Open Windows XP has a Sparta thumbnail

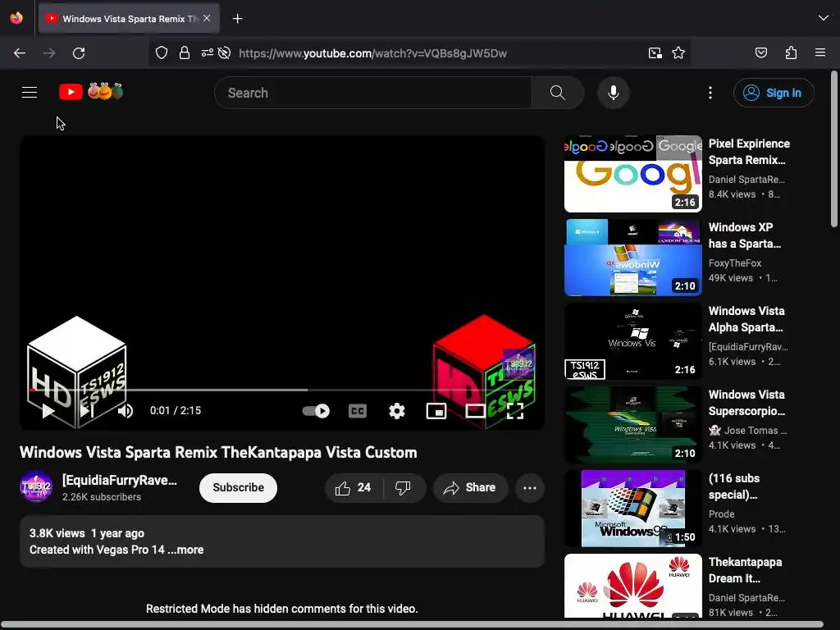point(632,257)
